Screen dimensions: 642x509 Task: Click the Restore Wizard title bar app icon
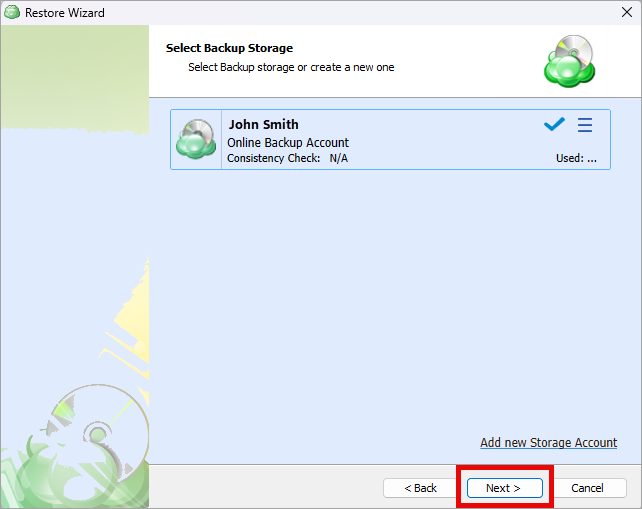12,12
